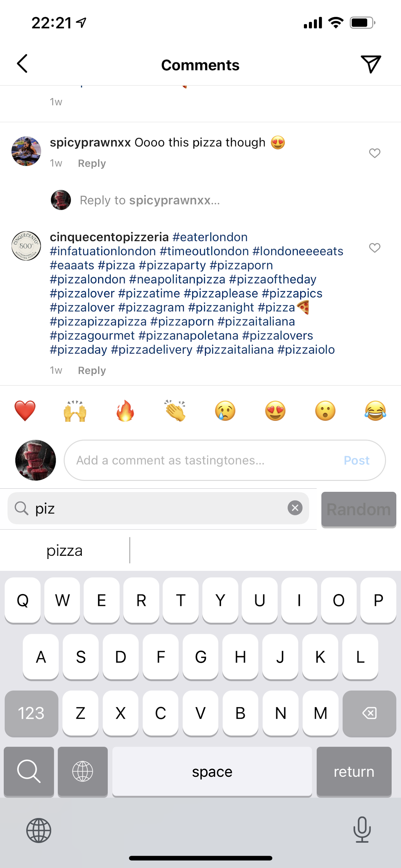
Task: Clear the 'piz' search text
Action: [x=295, y=508]
